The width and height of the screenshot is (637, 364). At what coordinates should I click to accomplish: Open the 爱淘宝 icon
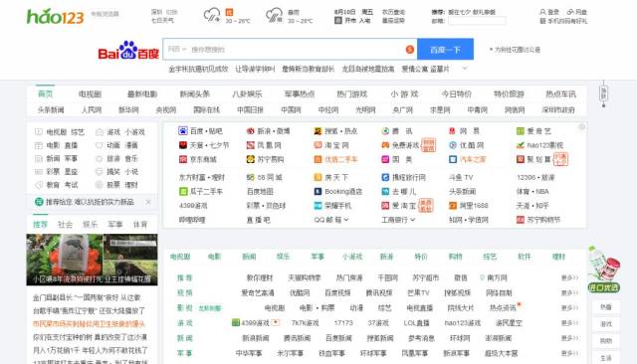click(385, 206)
